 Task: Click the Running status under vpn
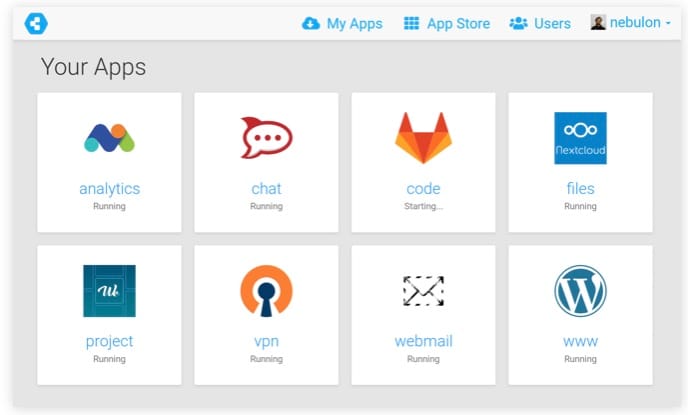point(266,359)
